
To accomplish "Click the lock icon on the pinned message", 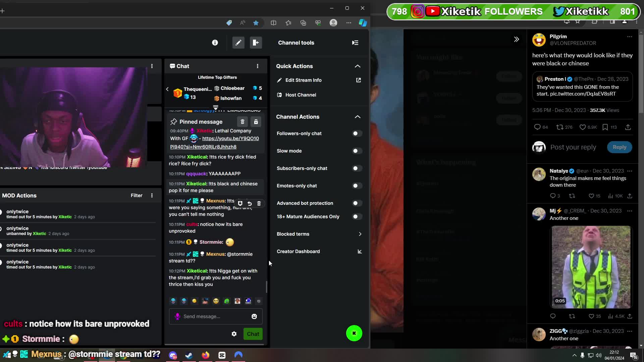I will [x=256, y=122].
